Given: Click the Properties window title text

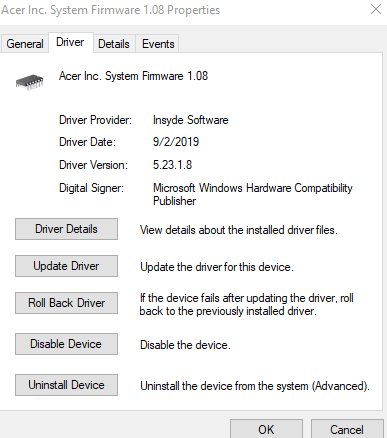Looking at the screenshot, I should pyautogui.click(x=111, y=10).
